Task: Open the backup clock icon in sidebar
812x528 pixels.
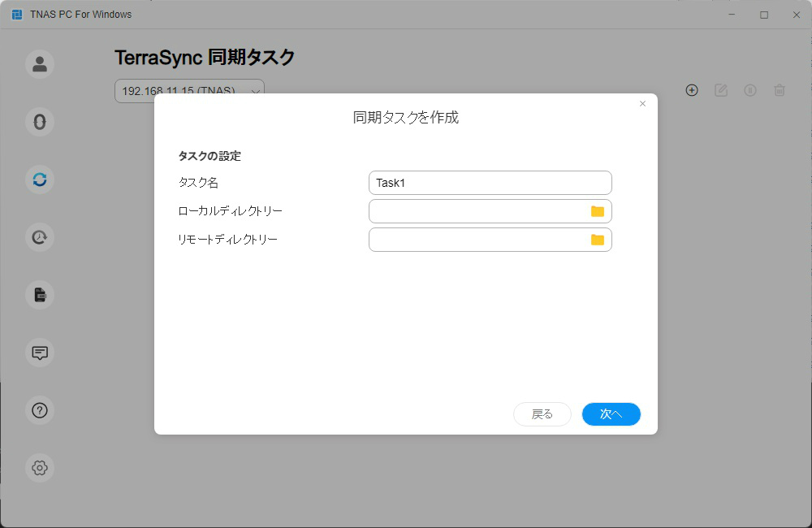Action: (x=40, y=237)
